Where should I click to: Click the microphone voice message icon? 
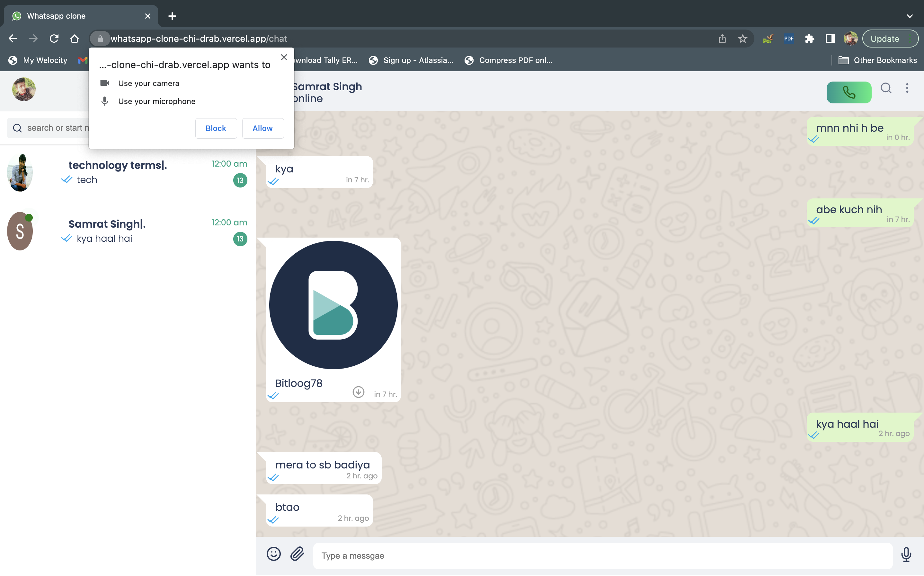[906, 555]
